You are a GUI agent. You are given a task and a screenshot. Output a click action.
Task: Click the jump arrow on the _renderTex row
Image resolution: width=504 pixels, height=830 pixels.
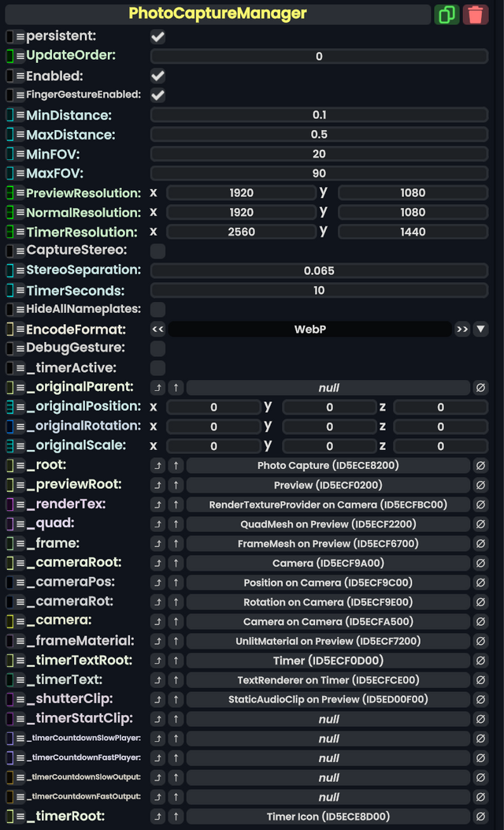coord(157,504)
